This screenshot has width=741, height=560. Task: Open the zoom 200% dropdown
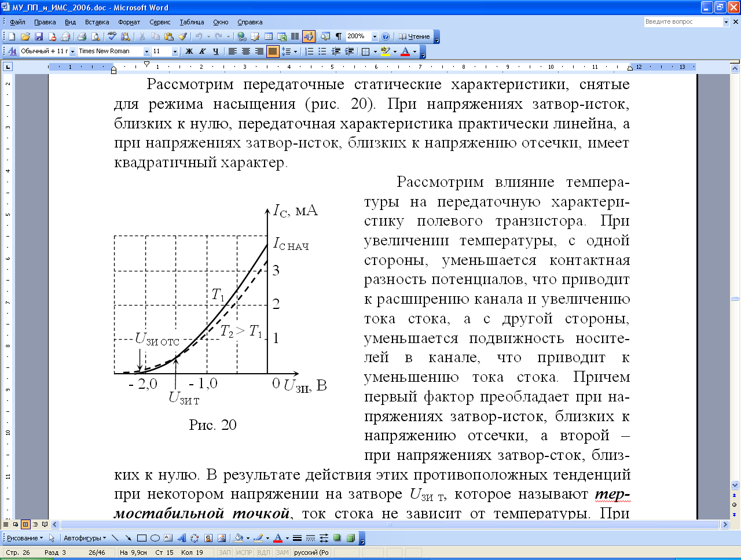pyautogui.click(x=375, y=36)
